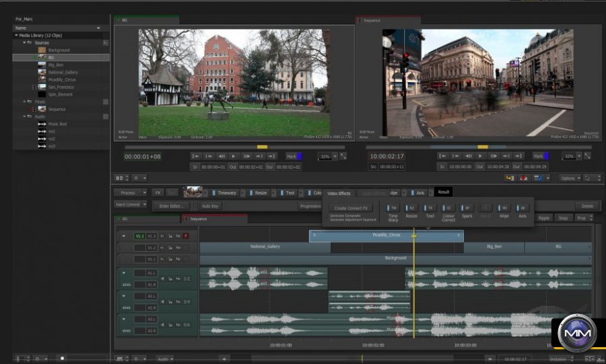Switch to the Sequence timeline tab

199,219
